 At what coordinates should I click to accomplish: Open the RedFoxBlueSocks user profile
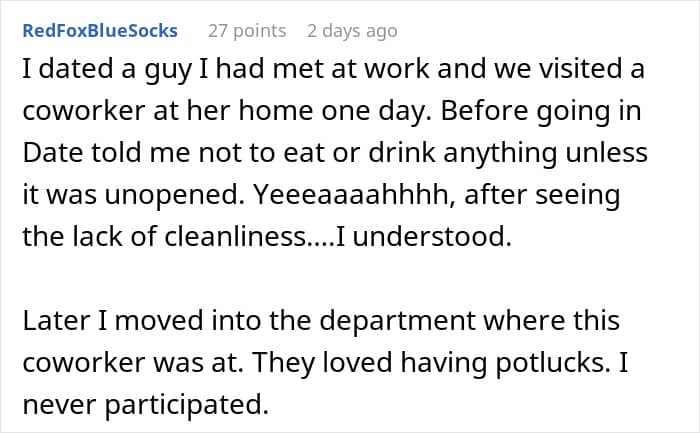[x=100, y=31]
